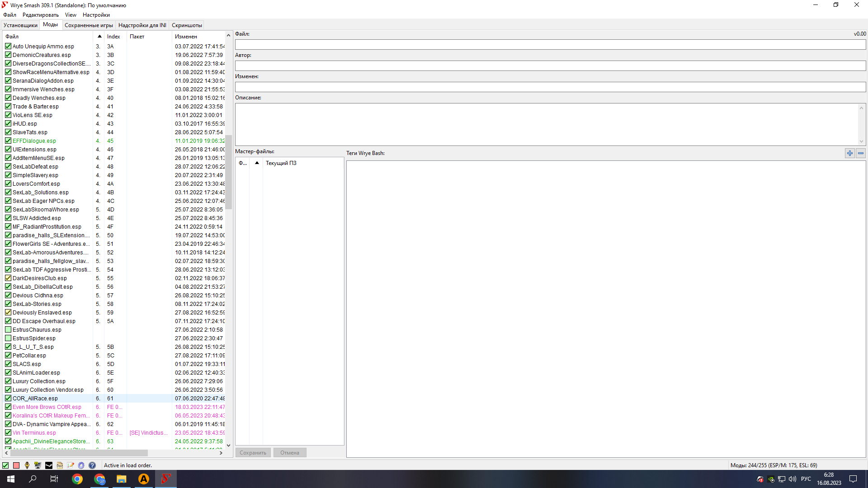Click the plus icon for Wrye Bash tags

point(850,153)
